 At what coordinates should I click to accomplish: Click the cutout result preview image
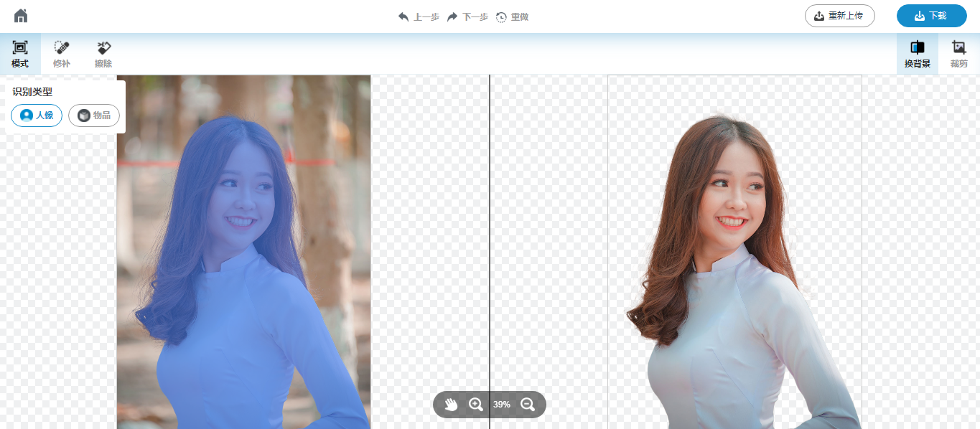[x=734, y=251]
